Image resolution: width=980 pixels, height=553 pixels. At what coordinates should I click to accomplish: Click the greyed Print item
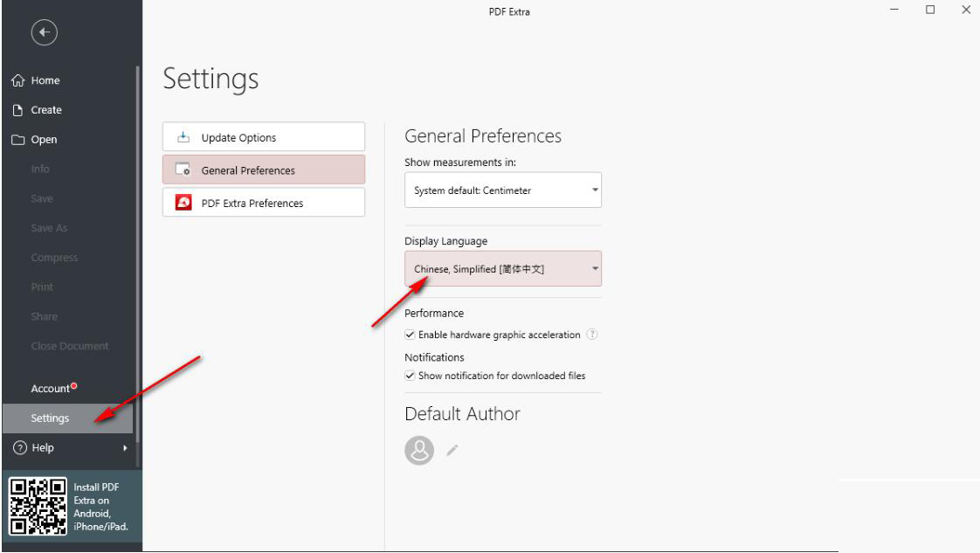42,287
